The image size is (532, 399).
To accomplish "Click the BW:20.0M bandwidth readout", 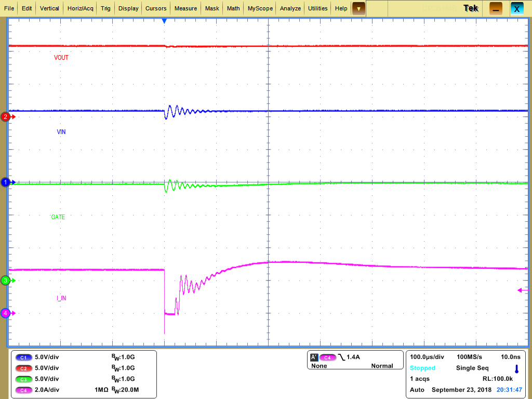I will [x=125, y=390].
